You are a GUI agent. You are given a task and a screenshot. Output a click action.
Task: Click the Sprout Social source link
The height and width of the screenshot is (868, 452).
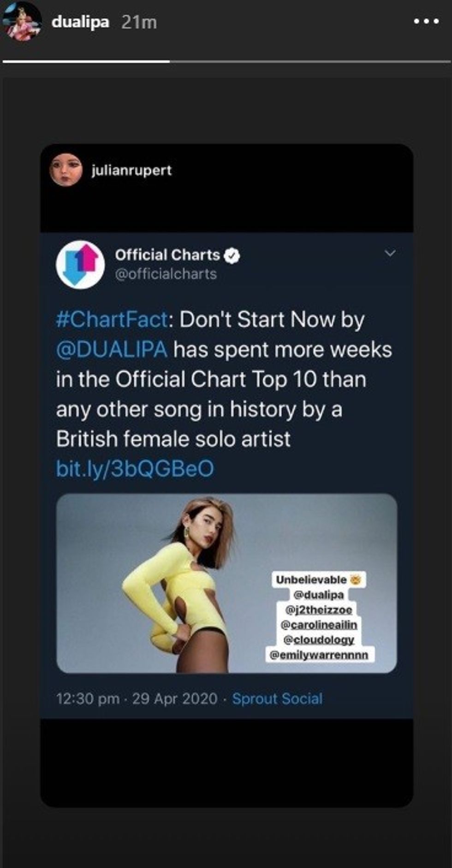[x=277, y=698]
